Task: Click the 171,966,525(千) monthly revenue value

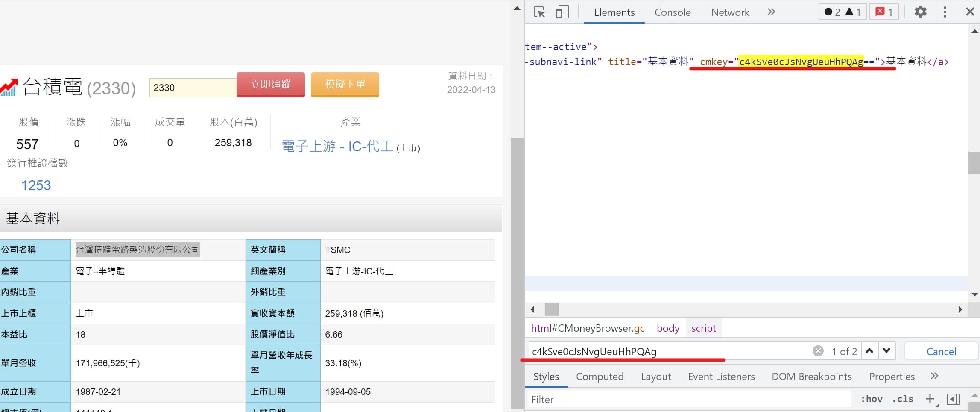Action: (x=108, y=363)
